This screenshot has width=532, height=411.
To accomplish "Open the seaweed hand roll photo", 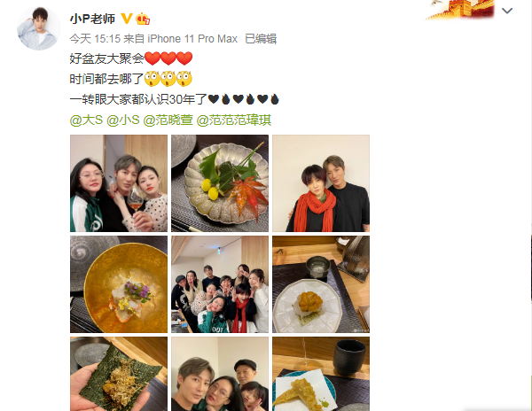I will pos(119,374).
